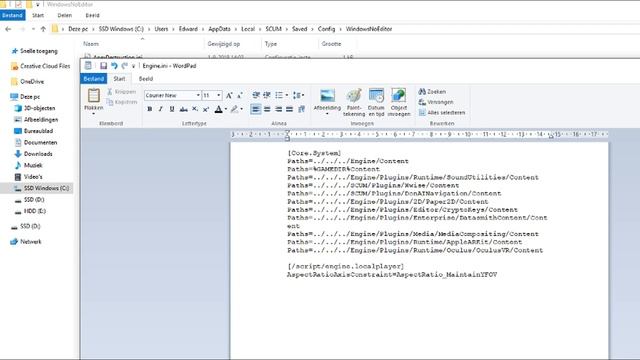Switch to WordPad Beeld tab
The height and width of the screenshot is (360, 640).
tap(146, 78)
